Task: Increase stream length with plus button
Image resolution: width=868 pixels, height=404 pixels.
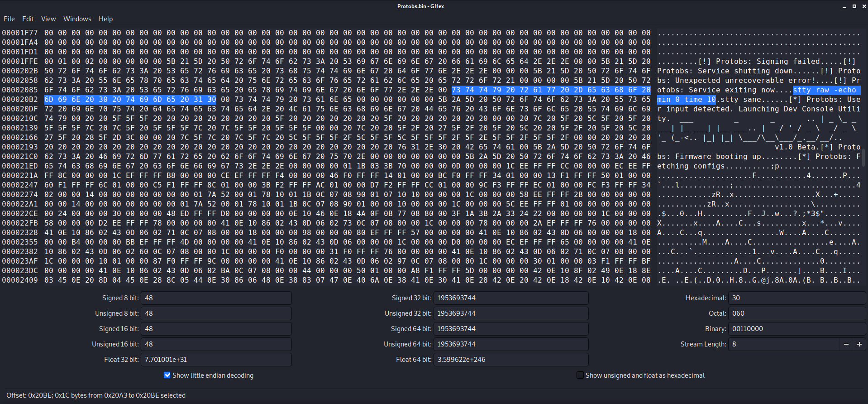Action: tap(859, 344)
